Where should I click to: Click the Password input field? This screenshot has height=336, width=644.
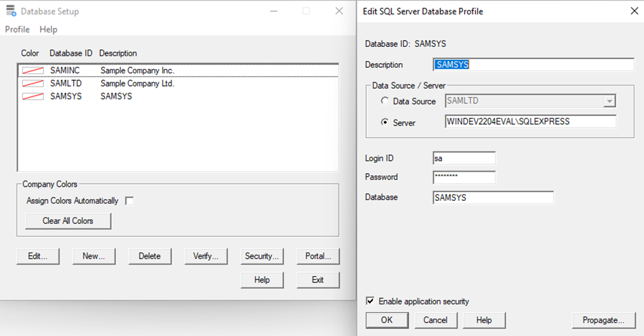(x=464, y=177)
